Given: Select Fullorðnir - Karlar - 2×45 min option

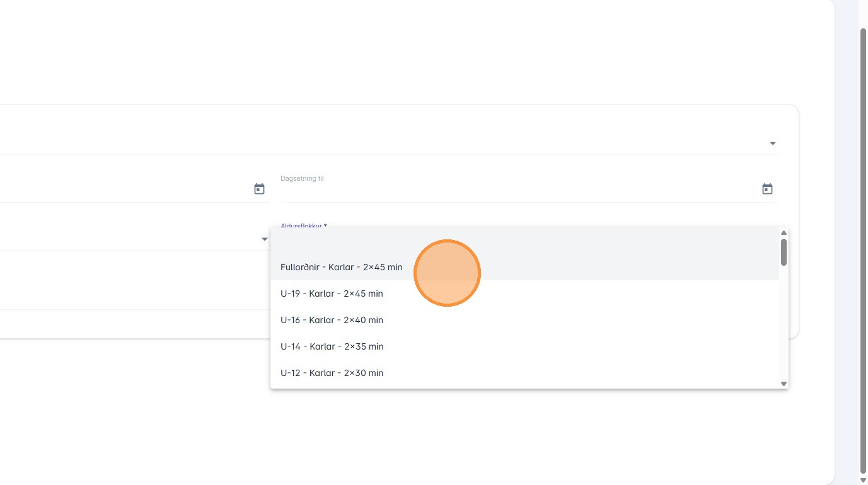Looking at the screenshot, I should click(x=524, y=267).
